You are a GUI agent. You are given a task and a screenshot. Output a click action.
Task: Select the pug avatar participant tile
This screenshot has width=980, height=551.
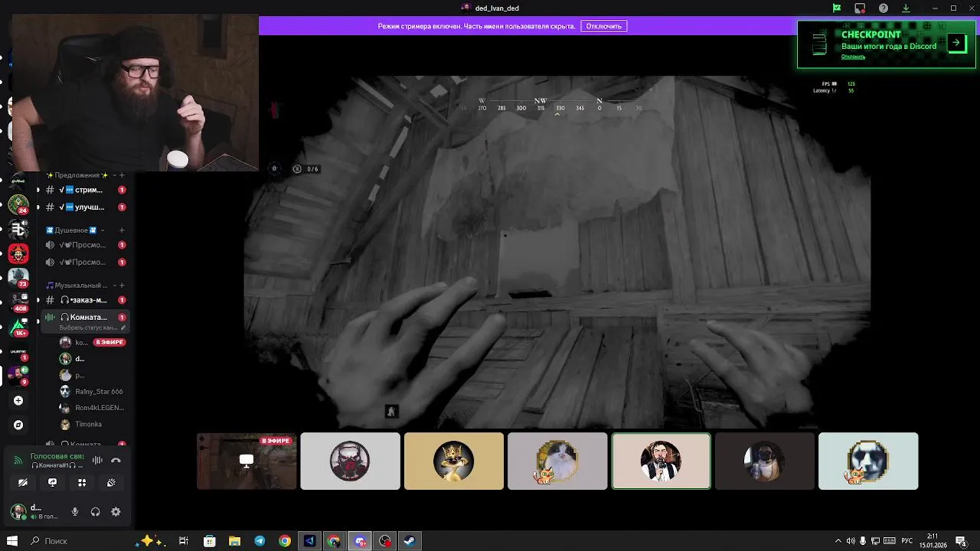click(x=765, y=461)
